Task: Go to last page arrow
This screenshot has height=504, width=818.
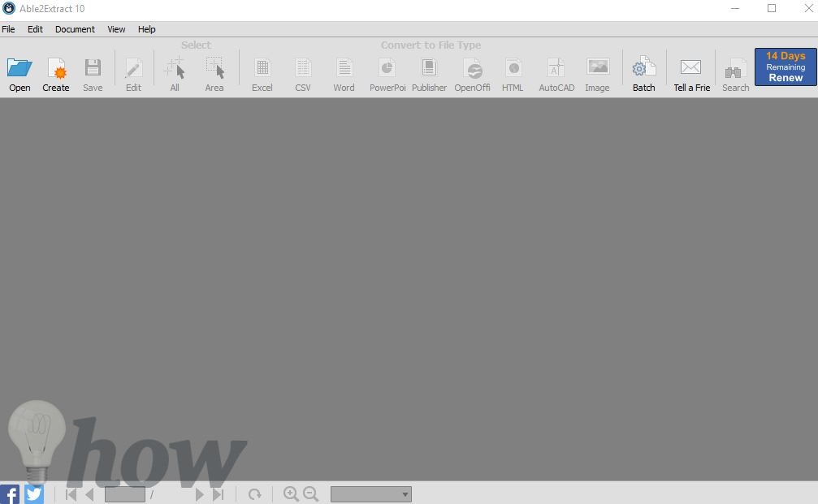Action: tap(218, 494)
